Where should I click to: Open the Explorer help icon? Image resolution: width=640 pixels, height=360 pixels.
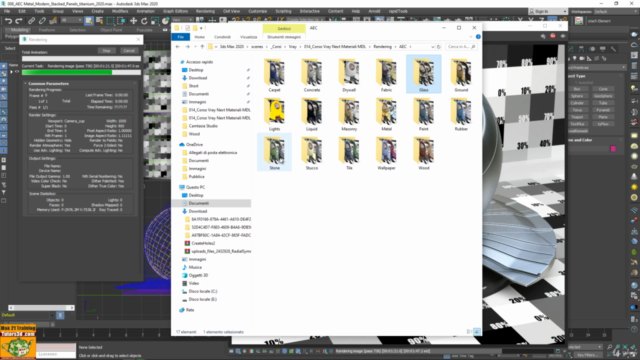478,37
